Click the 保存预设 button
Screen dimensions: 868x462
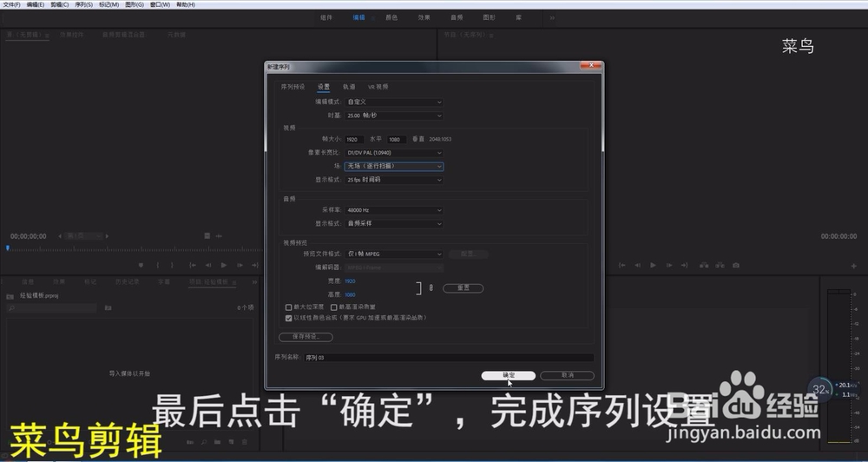point(306,337)
